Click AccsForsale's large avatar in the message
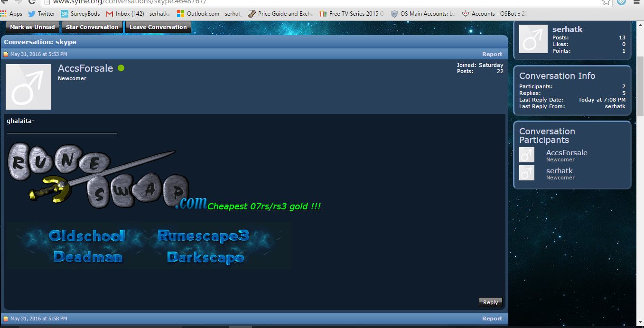Screen dimensions: 644x328 pos(28,87)
